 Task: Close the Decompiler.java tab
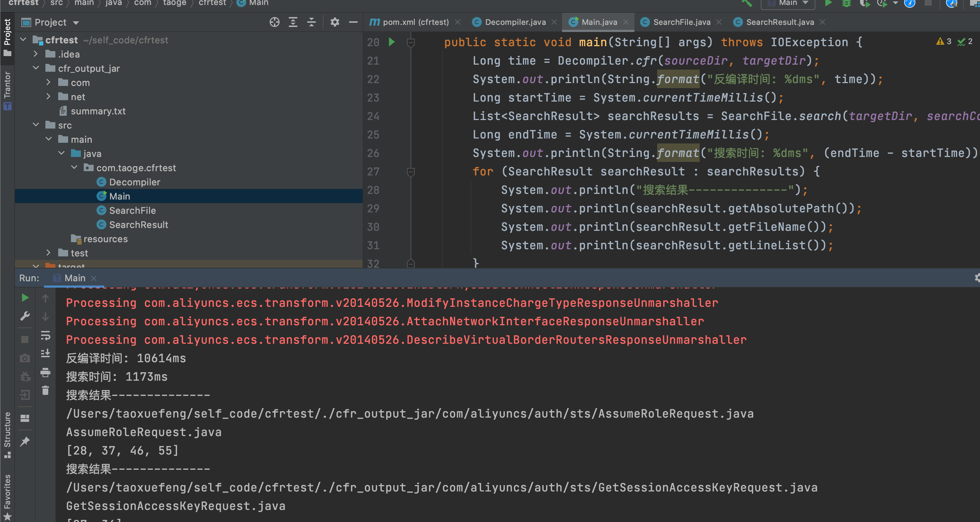(554, 22)
